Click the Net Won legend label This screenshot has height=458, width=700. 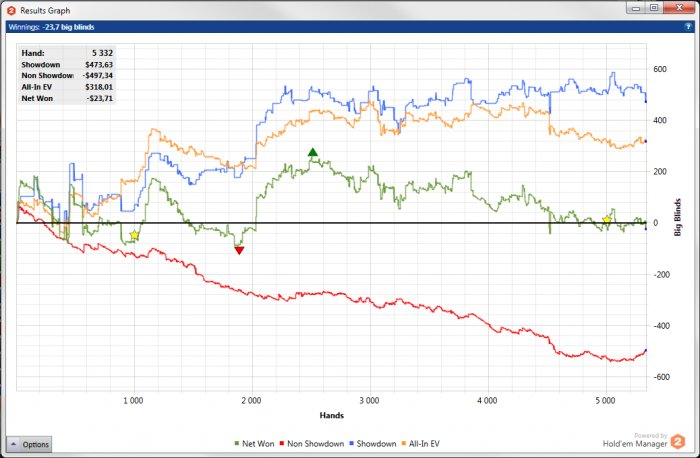pos(258,444)
